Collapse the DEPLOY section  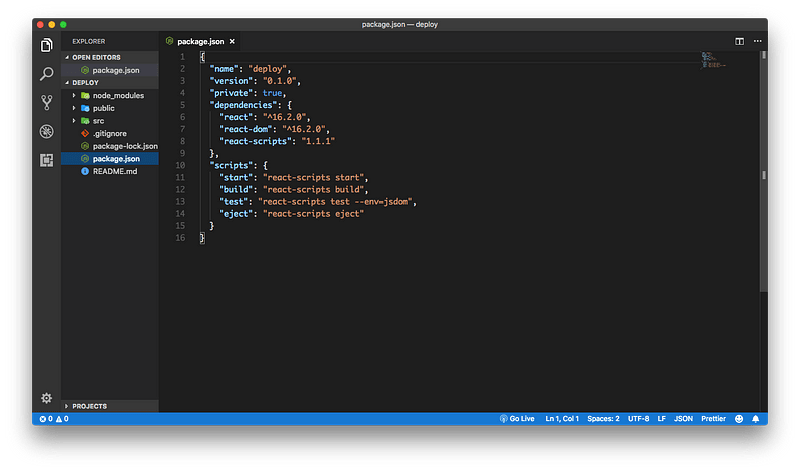coord(67,82)
